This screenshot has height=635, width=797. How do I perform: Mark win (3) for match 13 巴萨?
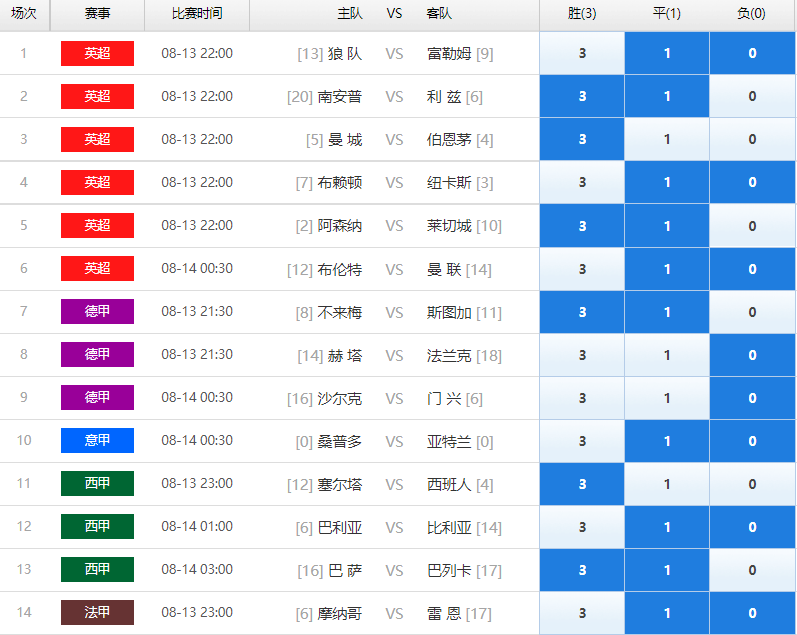582,570
